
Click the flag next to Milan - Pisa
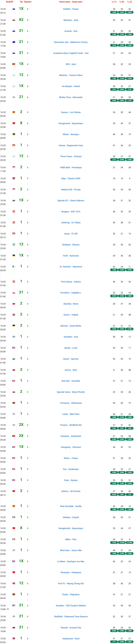14,539
